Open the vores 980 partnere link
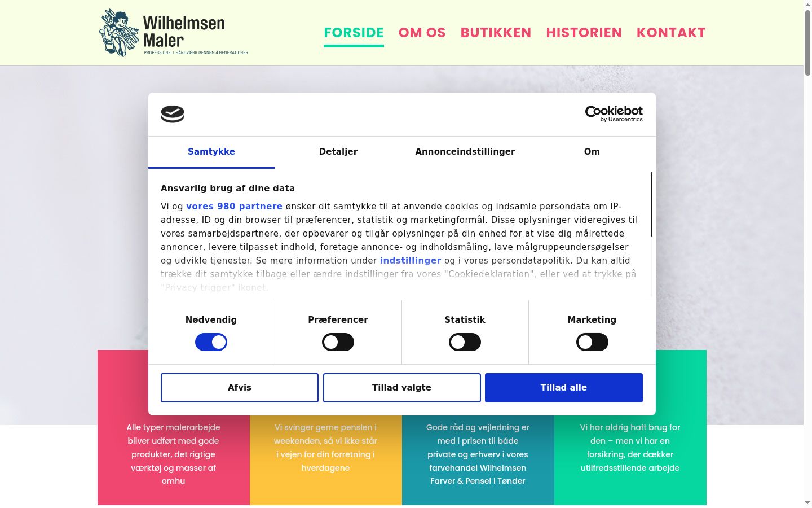This screenshot has width=812, height=508. (x=234, y=207)
